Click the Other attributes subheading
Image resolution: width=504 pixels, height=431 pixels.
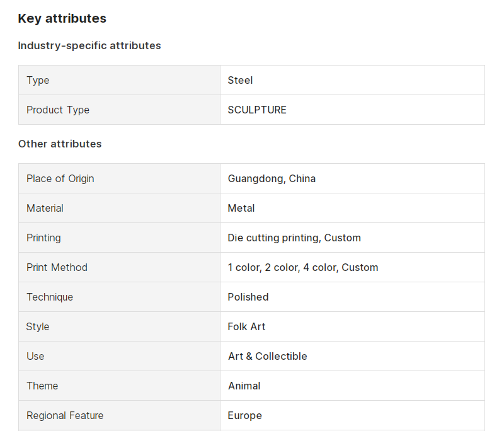pyautogui.click(x=60, y=144)
